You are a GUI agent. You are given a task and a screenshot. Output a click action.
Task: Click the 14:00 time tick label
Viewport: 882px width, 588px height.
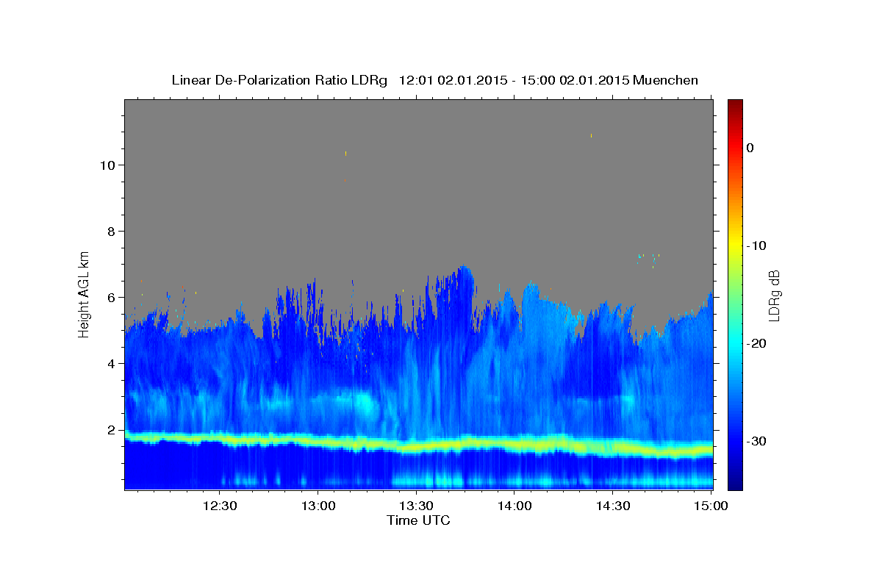point(514,506)
